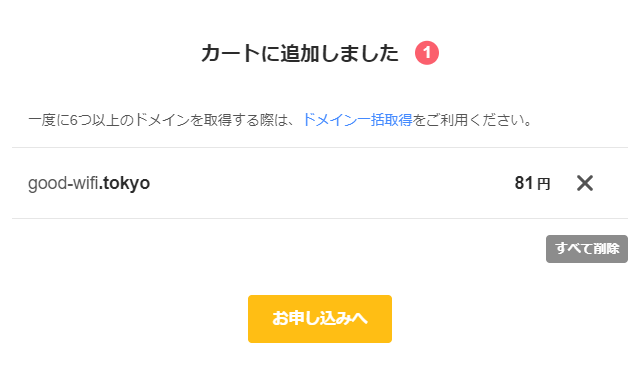Remove good-wifi.tokyo with the X icon

click(584, 183)
